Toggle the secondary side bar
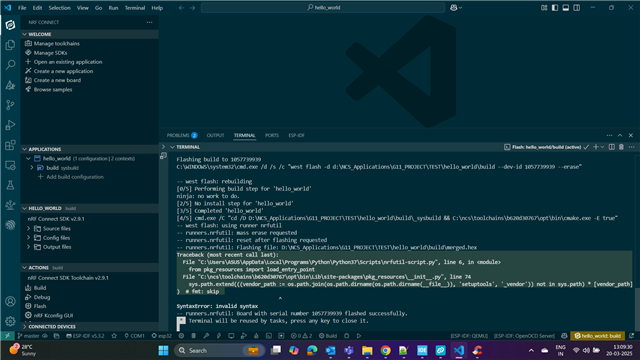 [576, 8]
